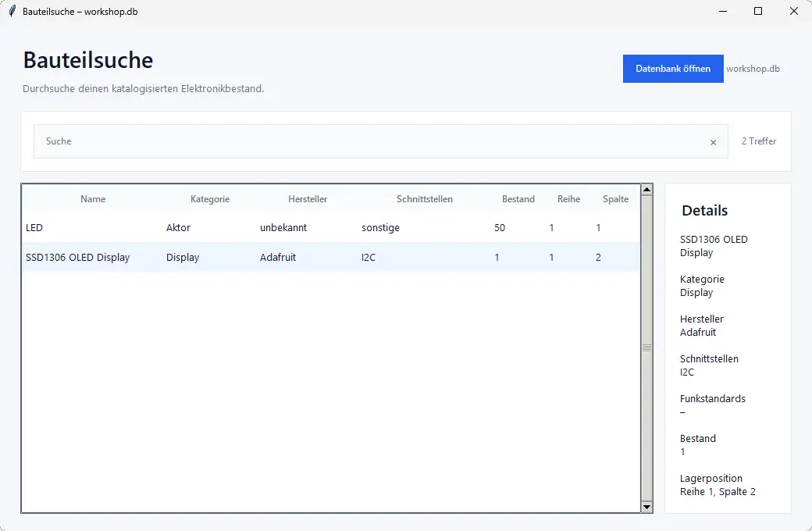Click the scrollbar thumb grip
Screen dimensions: 812x531
(x=646, y=348)
